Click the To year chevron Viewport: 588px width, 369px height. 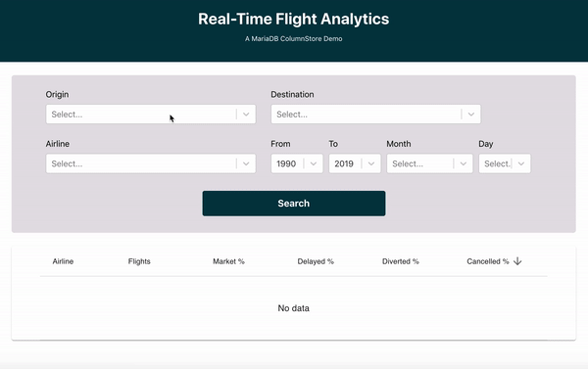371,163
